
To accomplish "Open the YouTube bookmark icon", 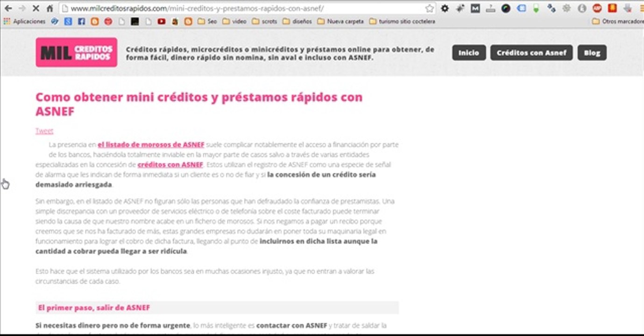I will coord(162,21).
